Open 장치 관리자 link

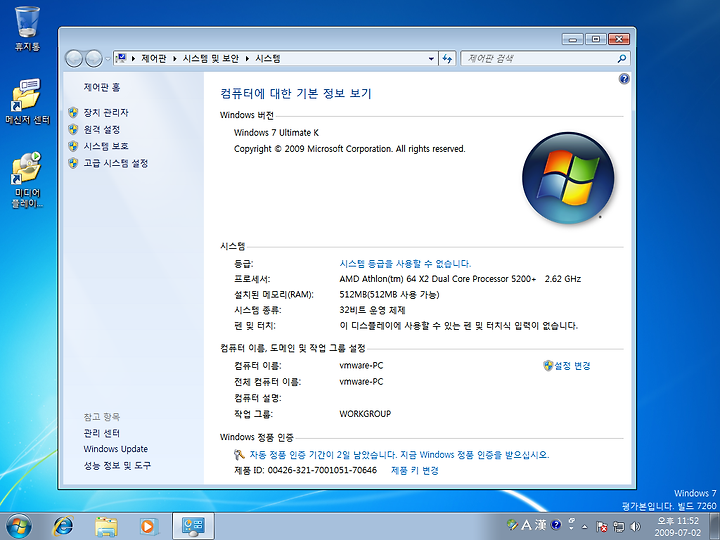106,112
